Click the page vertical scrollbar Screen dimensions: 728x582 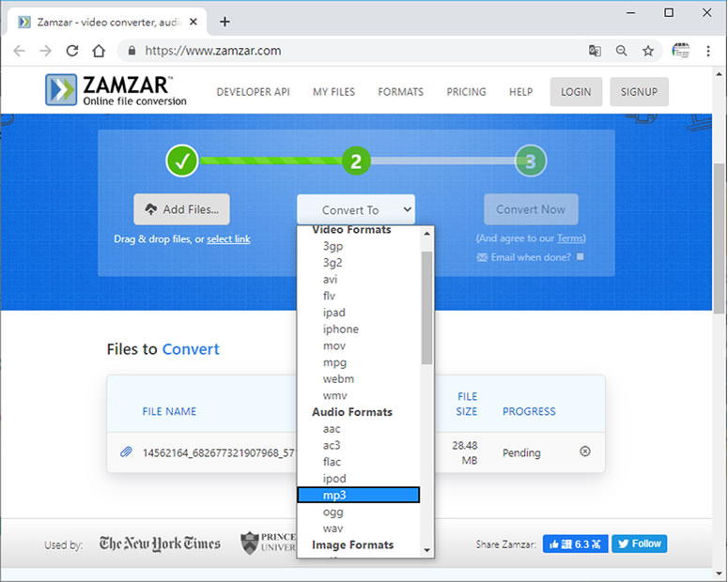point(719,238)
